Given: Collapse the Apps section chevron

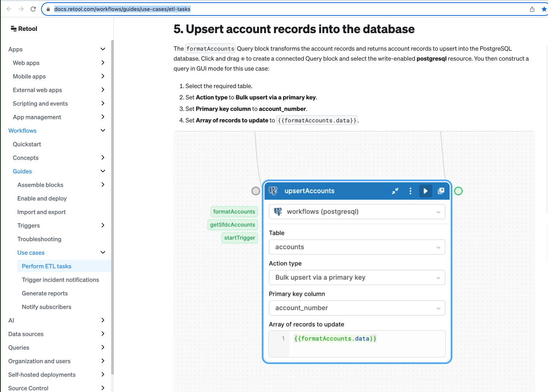Looking at the screenshot, I should [103, 49].
